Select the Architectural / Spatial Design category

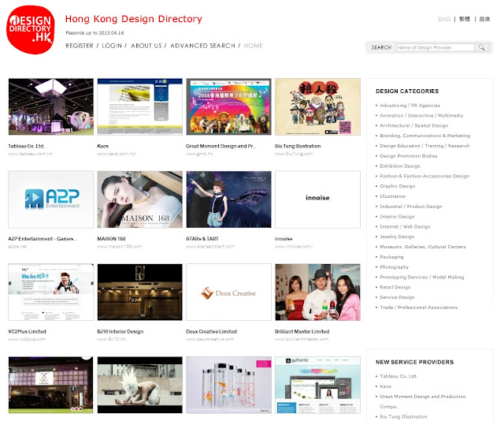tap(413, 125)
